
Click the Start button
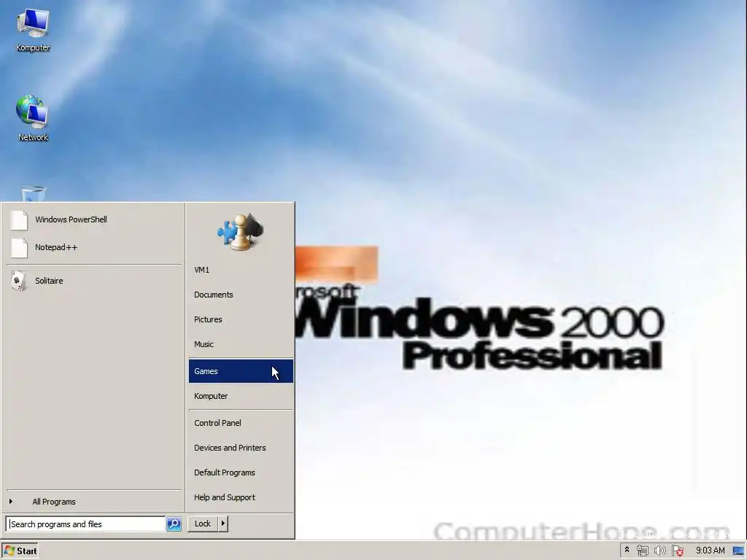point(20,551)
